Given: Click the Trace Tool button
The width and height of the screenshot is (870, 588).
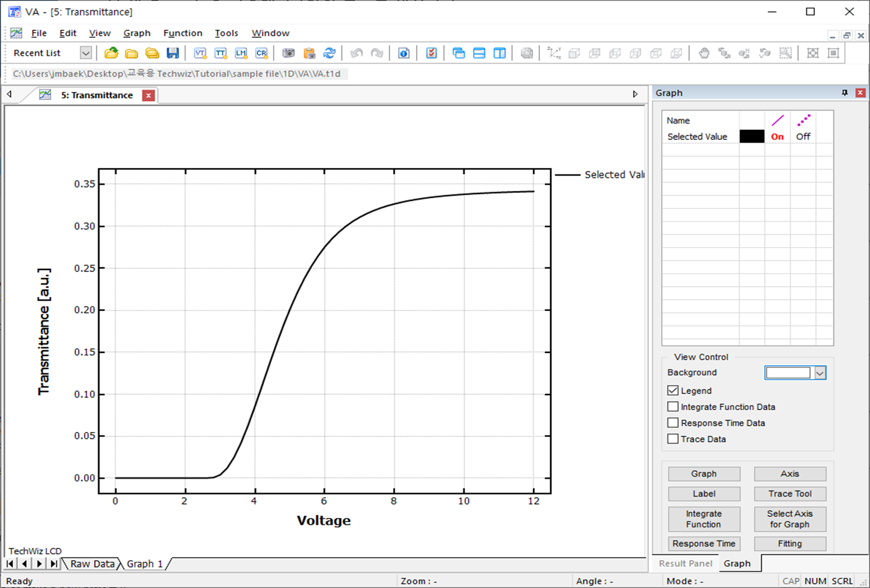Looking at the screenshot, I should pyautogui.click(x=790, y=494).
